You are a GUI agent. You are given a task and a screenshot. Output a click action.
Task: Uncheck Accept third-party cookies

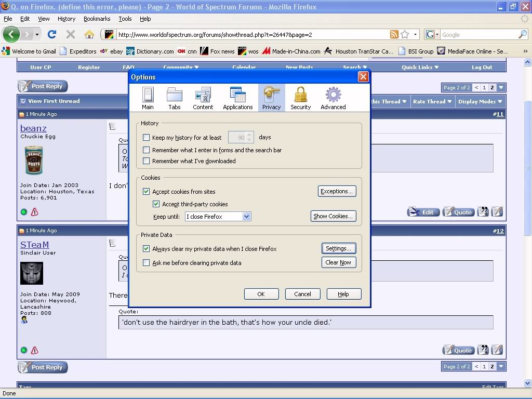156,204
